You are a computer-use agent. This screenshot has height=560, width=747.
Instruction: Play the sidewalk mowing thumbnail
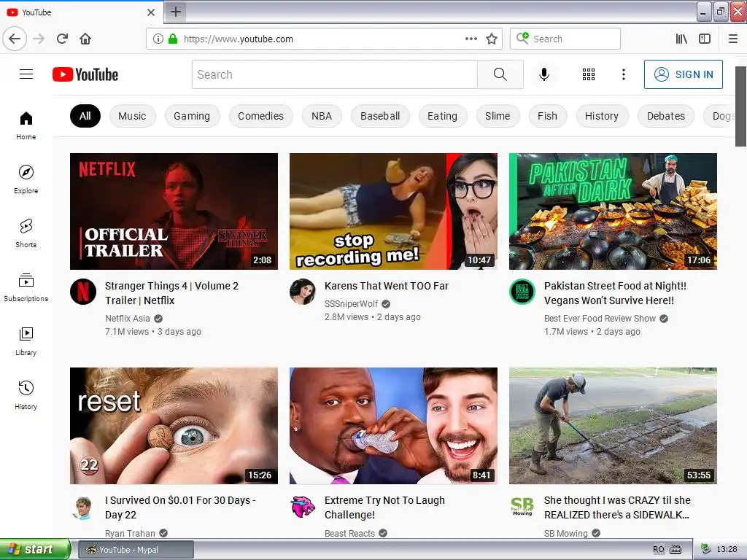click(x=613, y=426)
